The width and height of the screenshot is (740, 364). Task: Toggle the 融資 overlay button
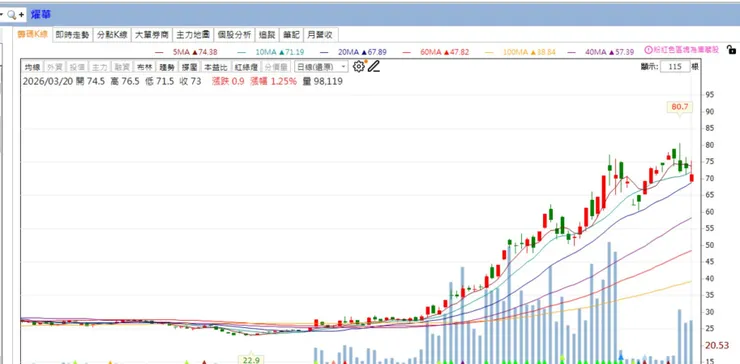[122, 67]
